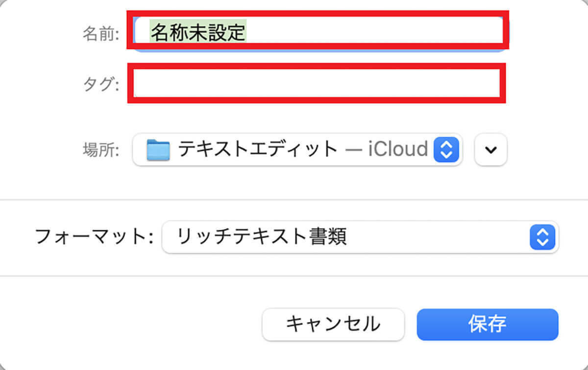Click the blue arrows on the 場所 popup

pyautogui.click(x=446, y=149)
